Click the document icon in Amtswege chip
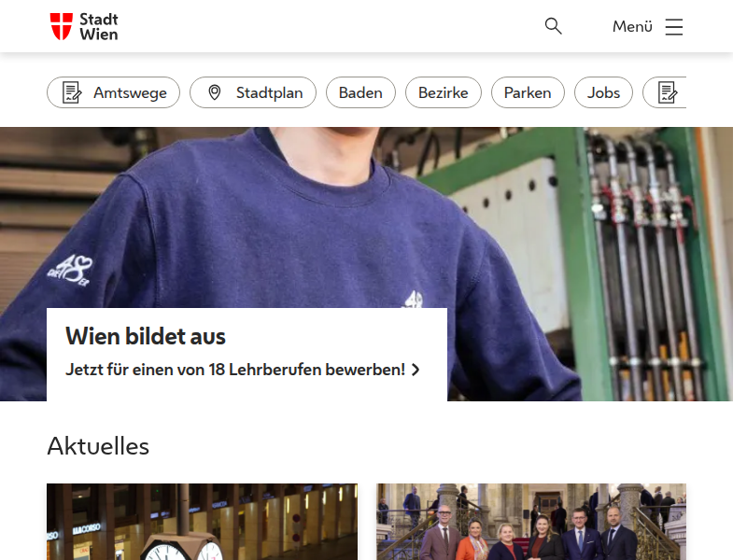Viewport: 747px width, 560px height. [x=72, y=92]
